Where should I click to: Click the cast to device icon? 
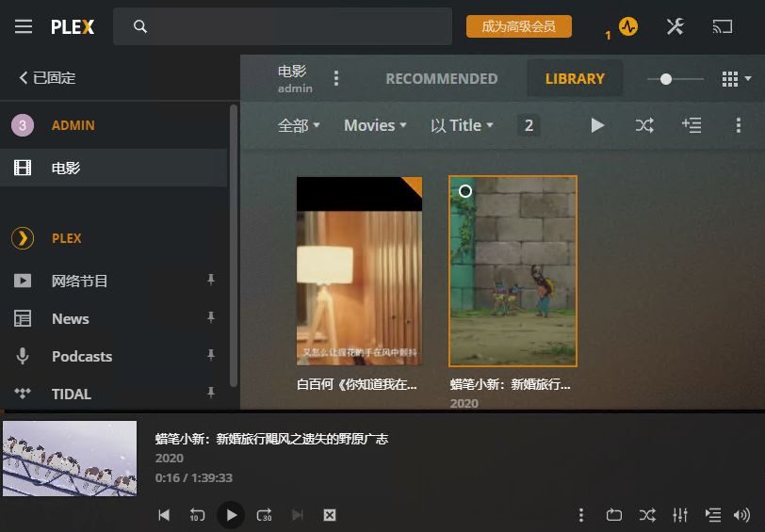[x=723, y=26]
